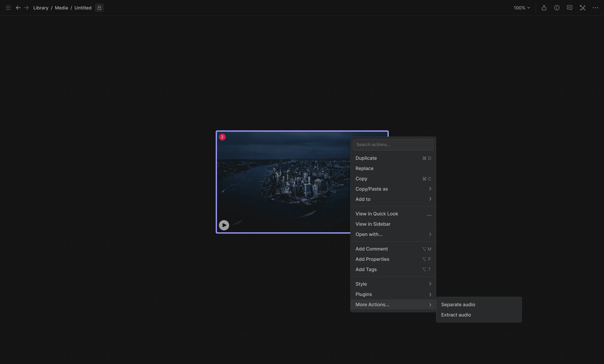The height and width of the screenshot is (364, 604).
Task: Select the city skyline video thumbnail
Action: [283, 182]
